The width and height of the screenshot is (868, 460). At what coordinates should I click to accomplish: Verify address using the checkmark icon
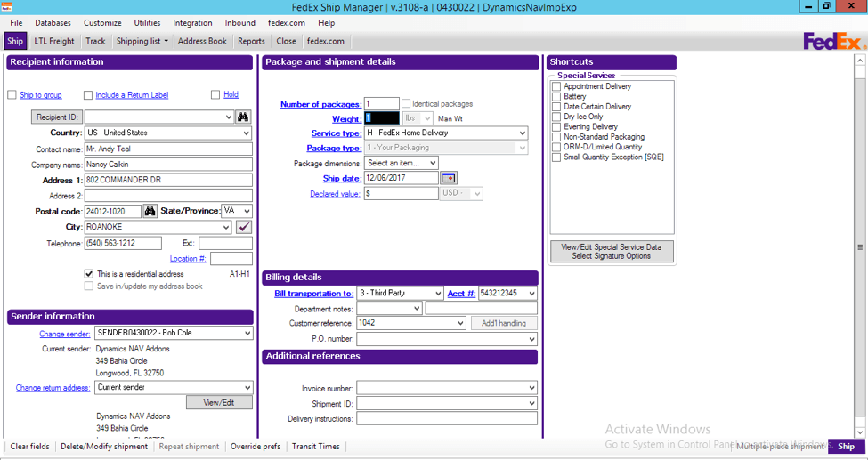coord(244,227)
